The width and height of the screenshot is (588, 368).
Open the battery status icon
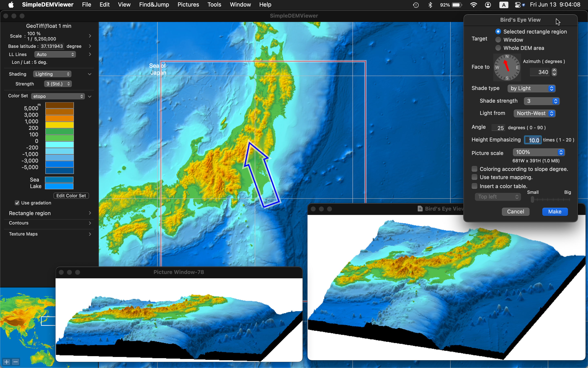point(457,5)
